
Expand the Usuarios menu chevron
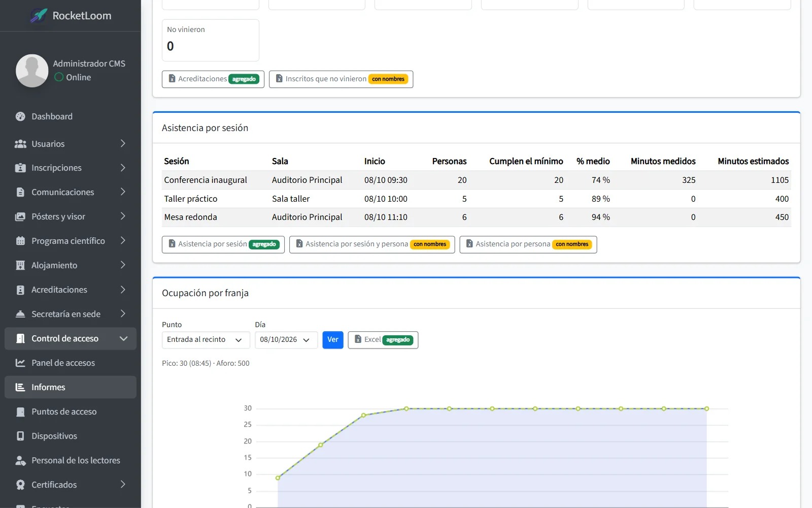click(123, 144)
